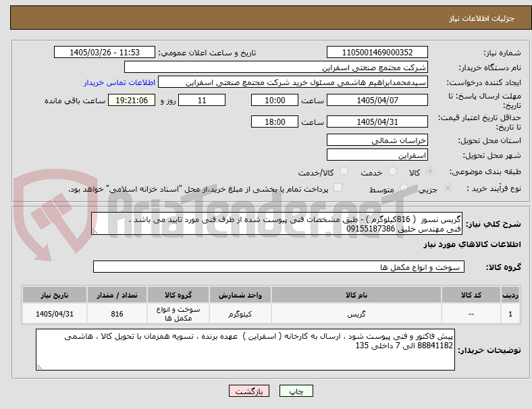Click the delivery province خراسان شمالی field

pos(377,140)
